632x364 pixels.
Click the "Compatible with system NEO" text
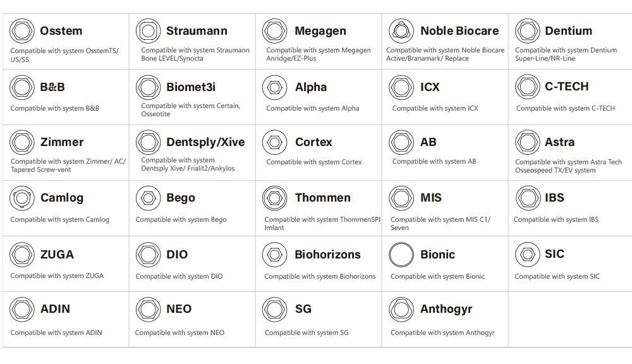point(179,333)
